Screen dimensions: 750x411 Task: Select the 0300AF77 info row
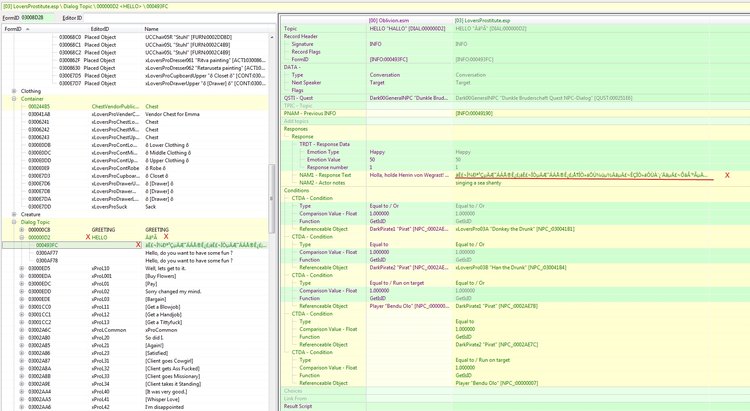tap(135, 253)
